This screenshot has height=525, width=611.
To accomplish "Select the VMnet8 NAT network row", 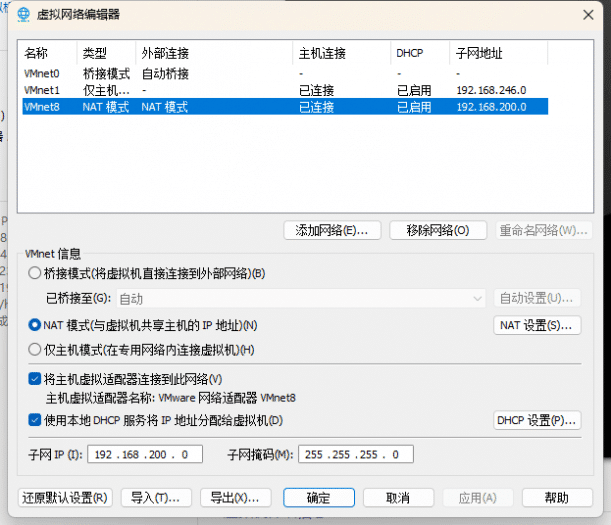I will pyautogui.click(x=42, y=106).
